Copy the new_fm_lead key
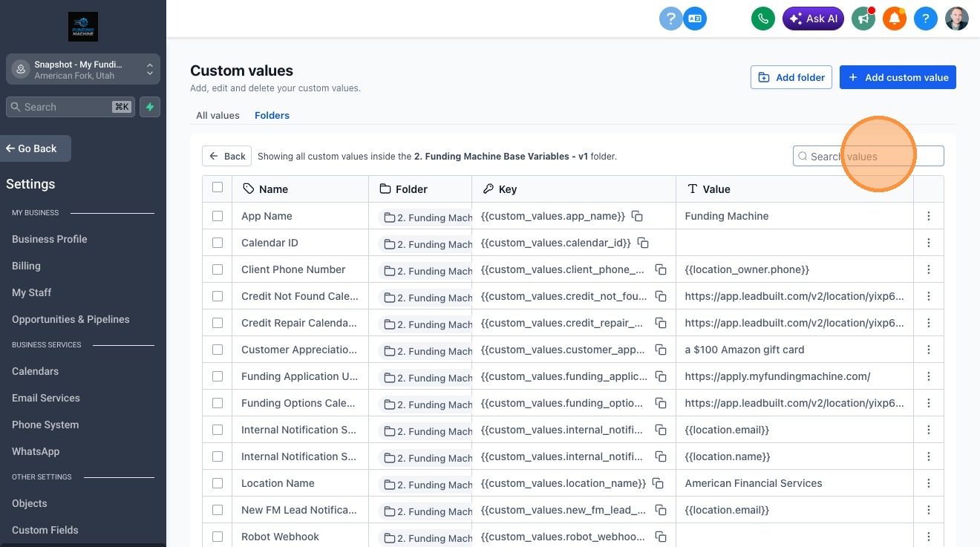This screenshot has width=980, height=547. (660, 510)
